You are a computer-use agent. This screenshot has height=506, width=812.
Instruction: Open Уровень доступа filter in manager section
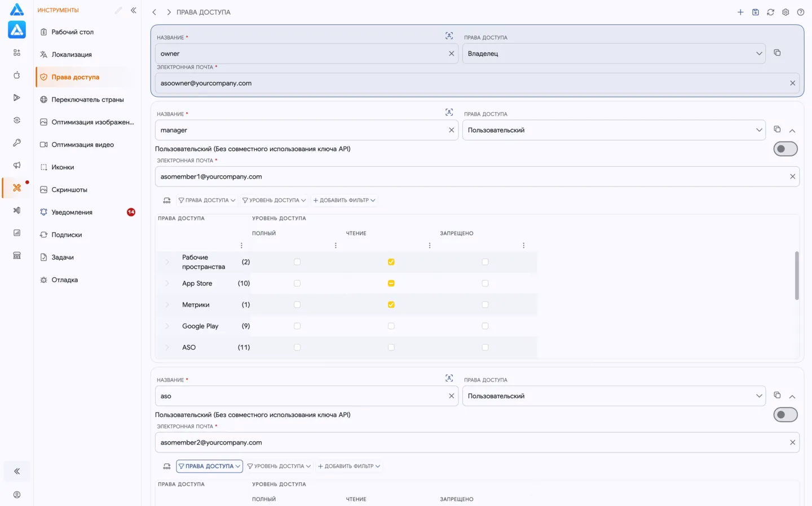pos(274,200)
